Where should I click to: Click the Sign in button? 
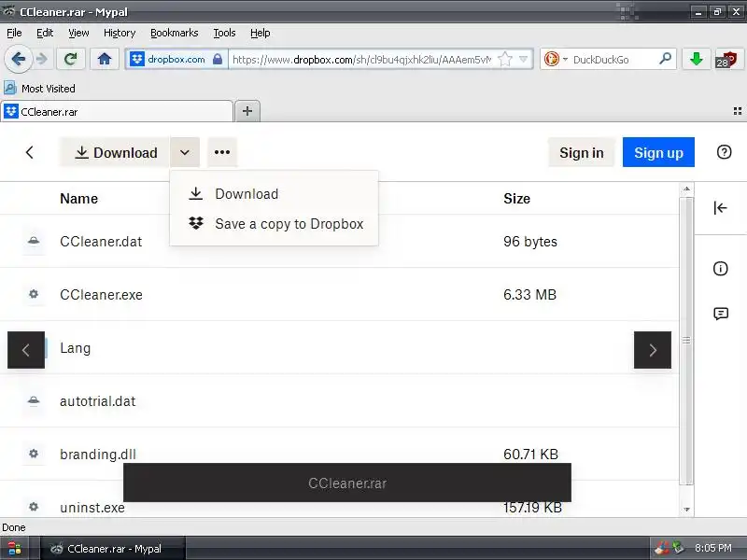pyautogui.click(x=581, y=152)
